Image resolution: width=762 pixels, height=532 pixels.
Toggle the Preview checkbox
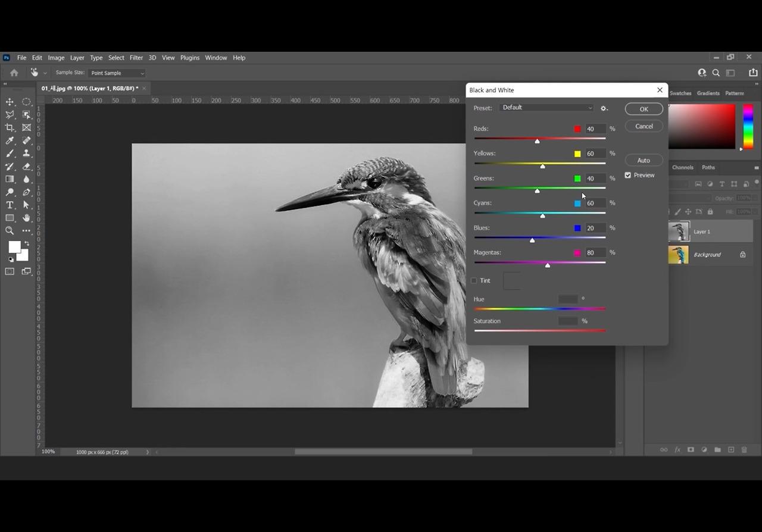point(628,176)
